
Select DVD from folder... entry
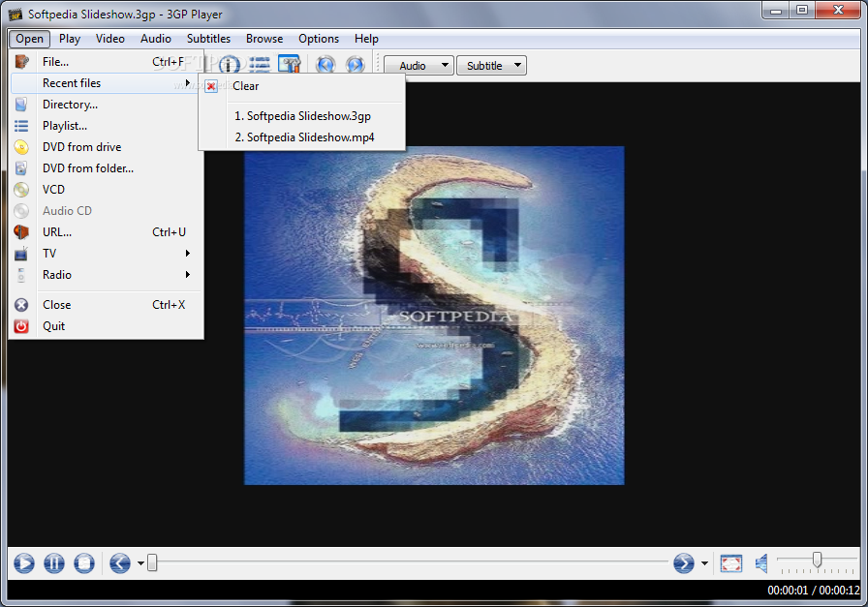106,168
